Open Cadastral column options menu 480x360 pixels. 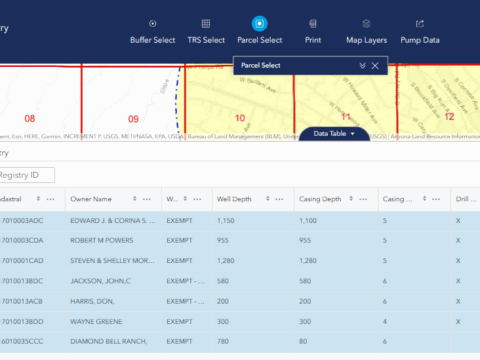50,199
